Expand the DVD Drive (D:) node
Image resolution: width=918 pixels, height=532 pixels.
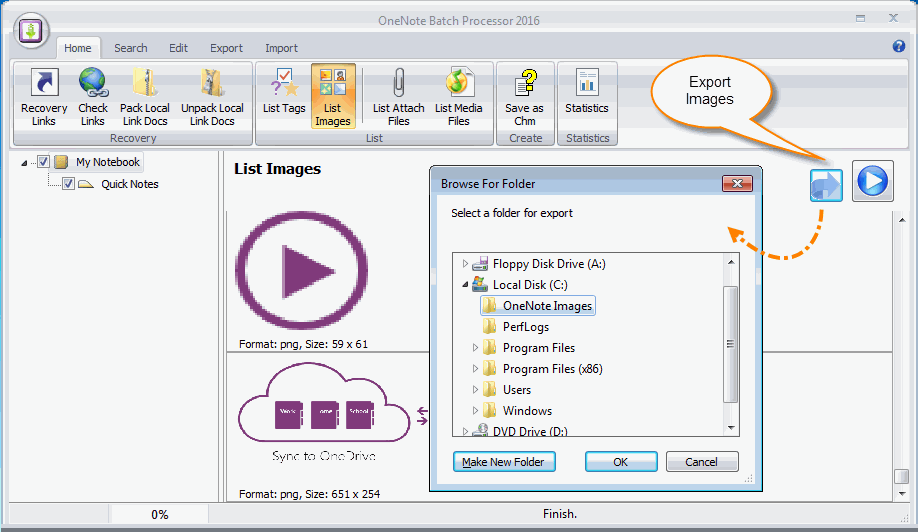pyautogui.click(x=465, y=431)
